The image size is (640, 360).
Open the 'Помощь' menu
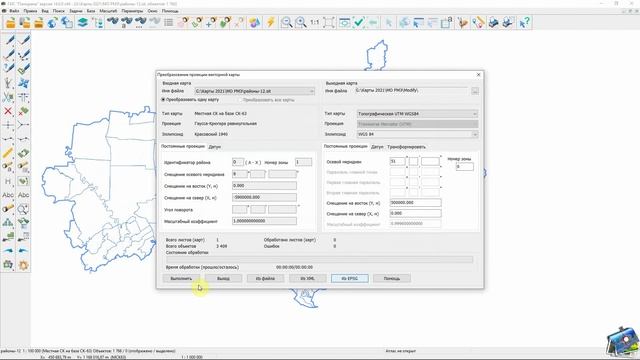tap(170, 11)
